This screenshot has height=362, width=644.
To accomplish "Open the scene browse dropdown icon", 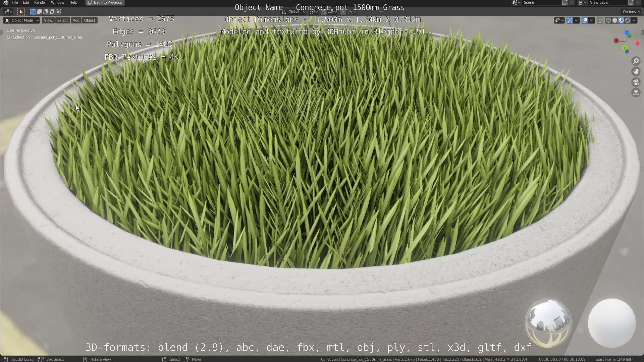I will (516, 3).
